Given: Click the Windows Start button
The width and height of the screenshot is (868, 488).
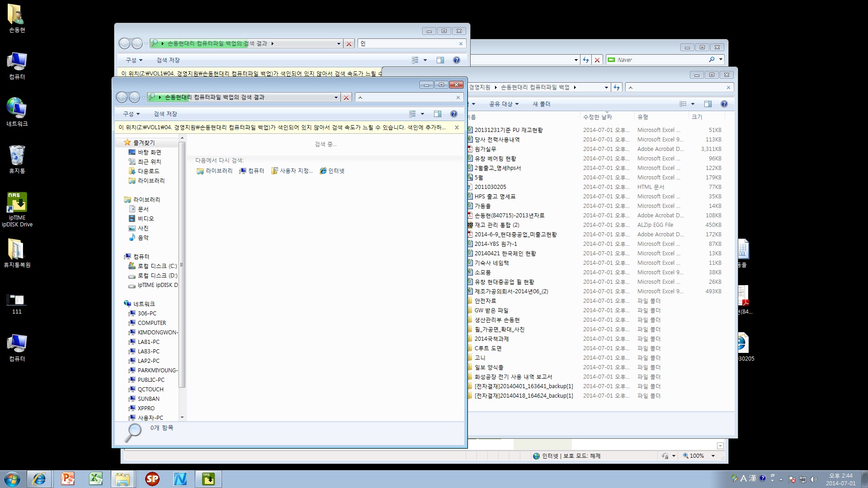Looking at the screenshot, I should tap(12, 479).
